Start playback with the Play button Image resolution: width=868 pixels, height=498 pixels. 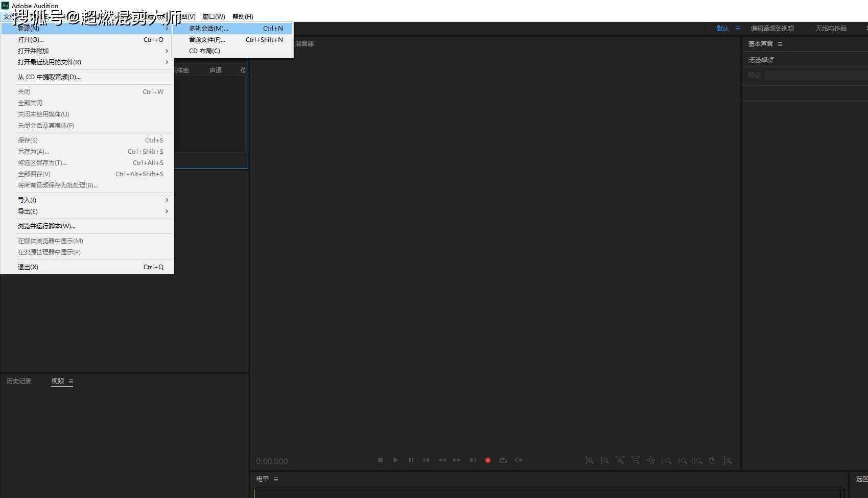click(395, 460)
